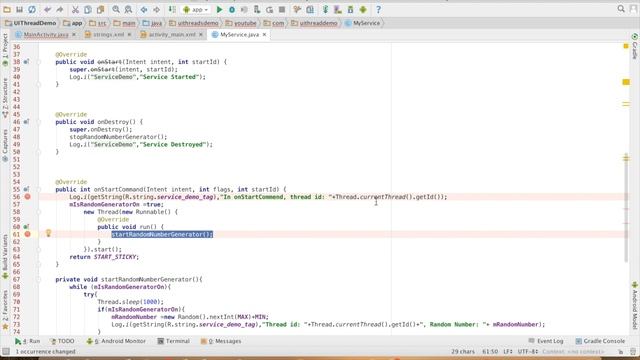
Task: Click the Find magnifier icon
Action: 116,9
